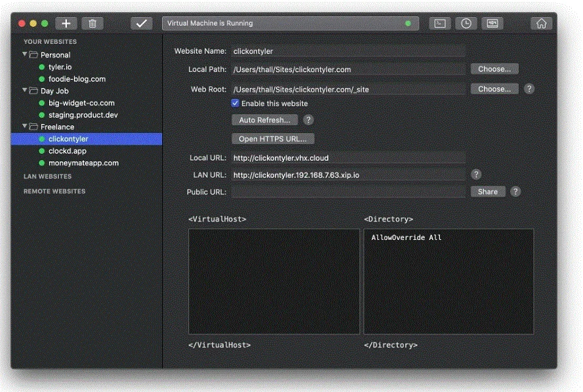Image resolution: width=583 pixels, height=392 pixels.
Task: Select tyler.io website
Action: click(87, 67)
